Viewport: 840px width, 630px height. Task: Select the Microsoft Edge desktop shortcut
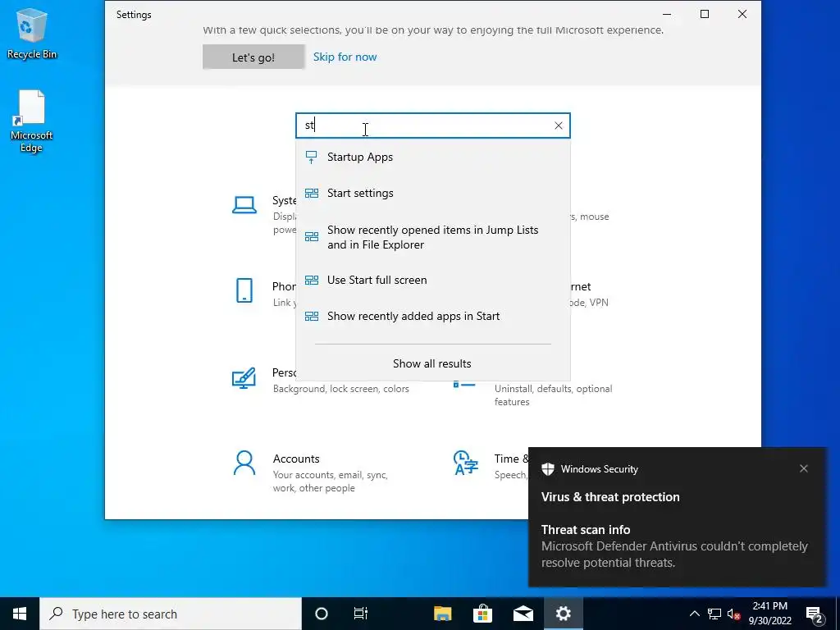point(32,121)
